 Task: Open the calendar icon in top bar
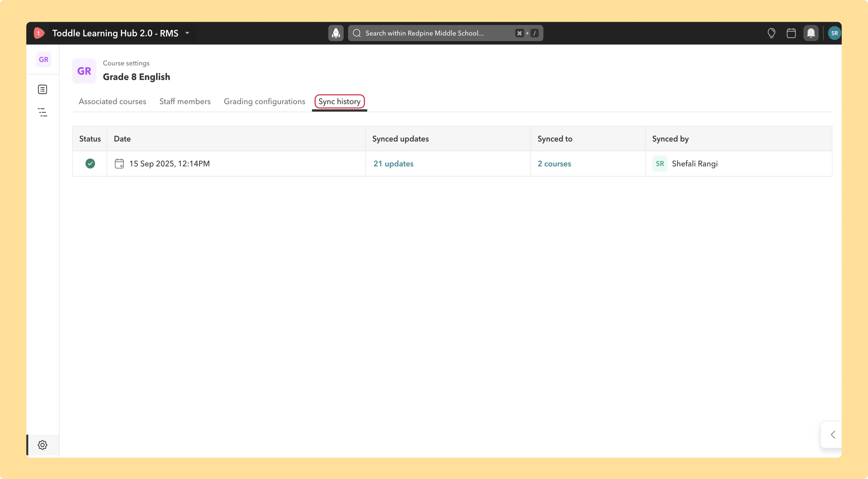pos(791,33)
